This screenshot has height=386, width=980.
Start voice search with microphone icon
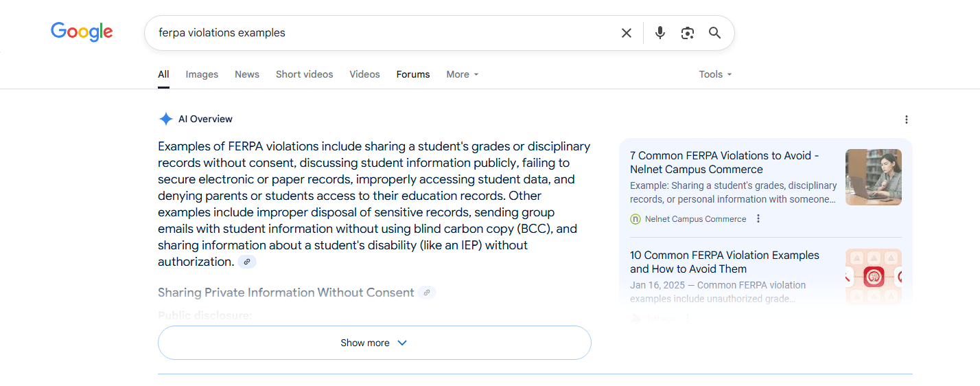660,33
